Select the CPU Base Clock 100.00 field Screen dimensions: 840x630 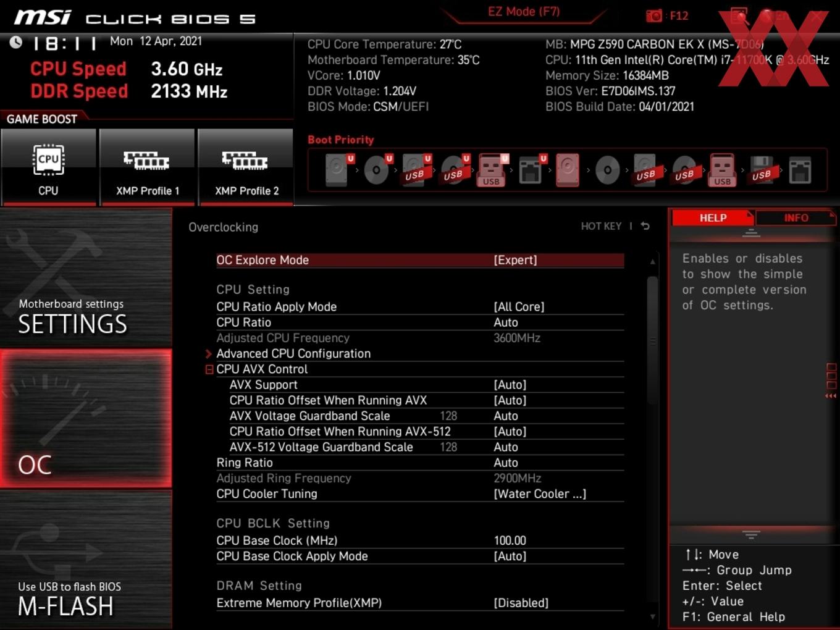pyautogui.click(x=510, y=540)
